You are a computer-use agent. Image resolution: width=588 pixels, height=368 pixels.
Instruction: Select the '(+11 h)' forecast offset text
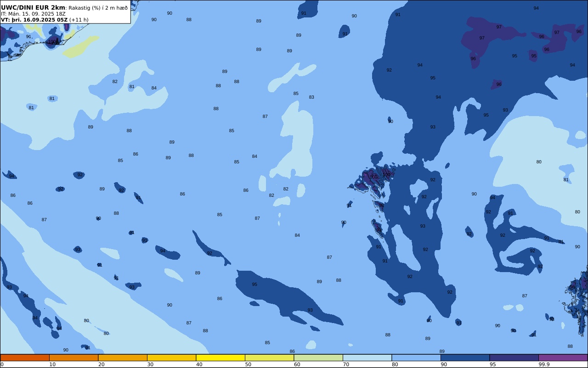point(79,20)
